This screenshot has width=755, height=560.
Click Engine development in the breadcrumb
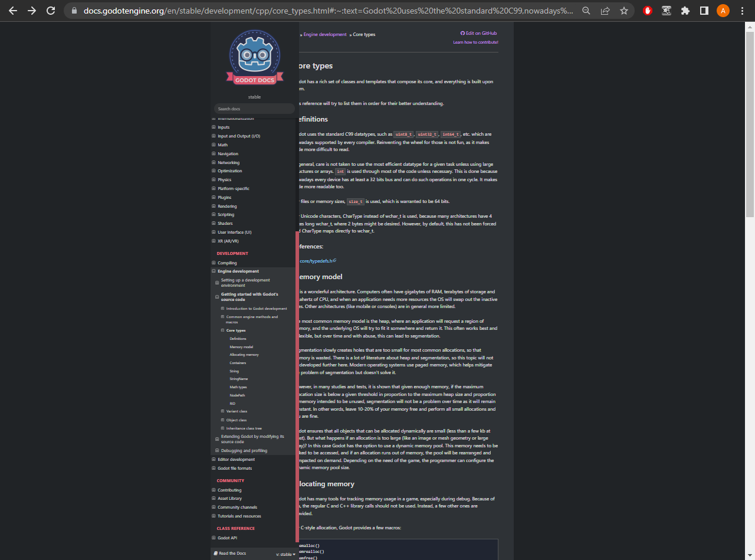tap(324, 34)
